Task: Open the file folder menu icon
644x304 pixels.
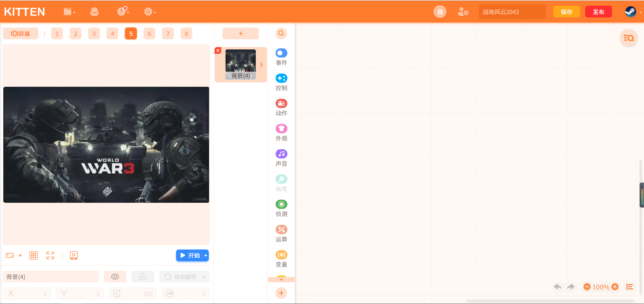Action: tap(69, 12)
